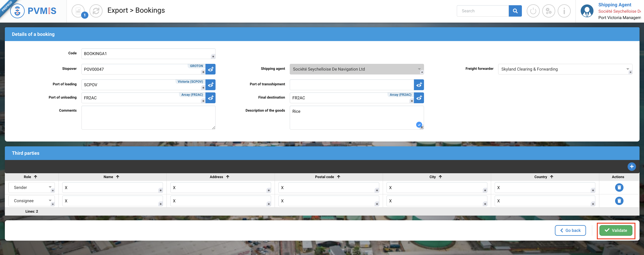Open final destination lookup eye button

(419, 98)
